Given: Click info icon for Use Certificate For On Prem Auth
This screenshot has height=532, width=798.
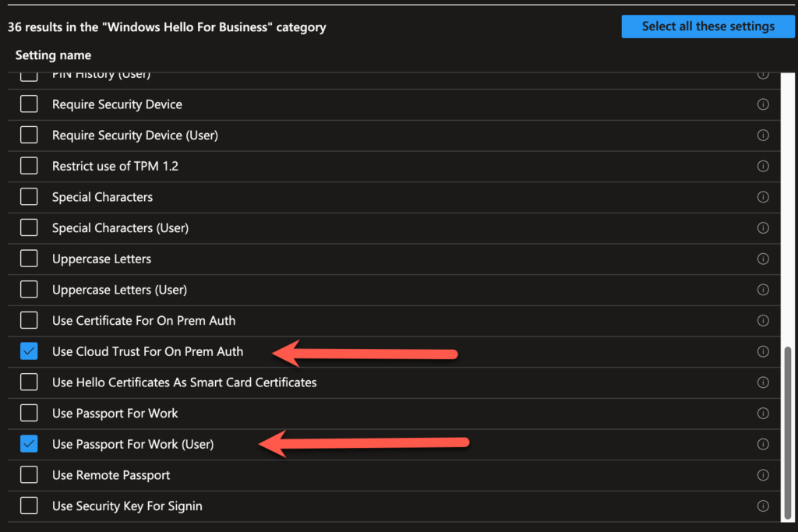Looking at the screenshot, I should point(763,320).
